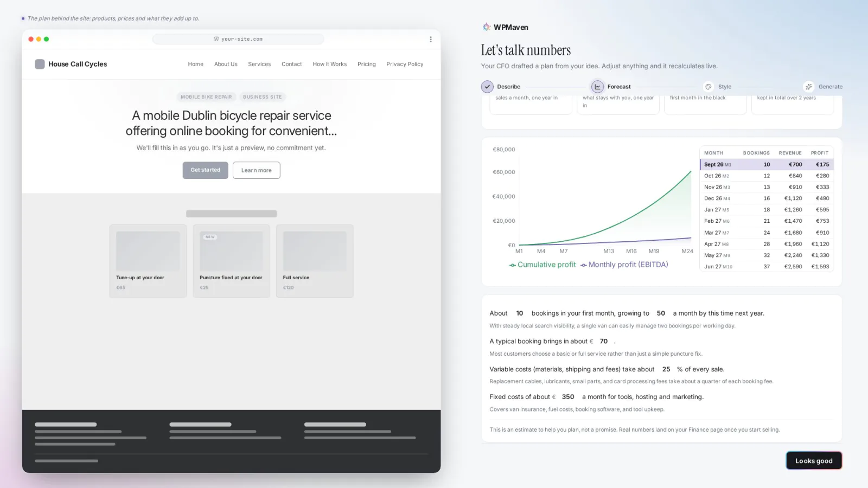Open the Contact nav item
The height and width of the screenshot is (488, 868).
tap(292, 64)
